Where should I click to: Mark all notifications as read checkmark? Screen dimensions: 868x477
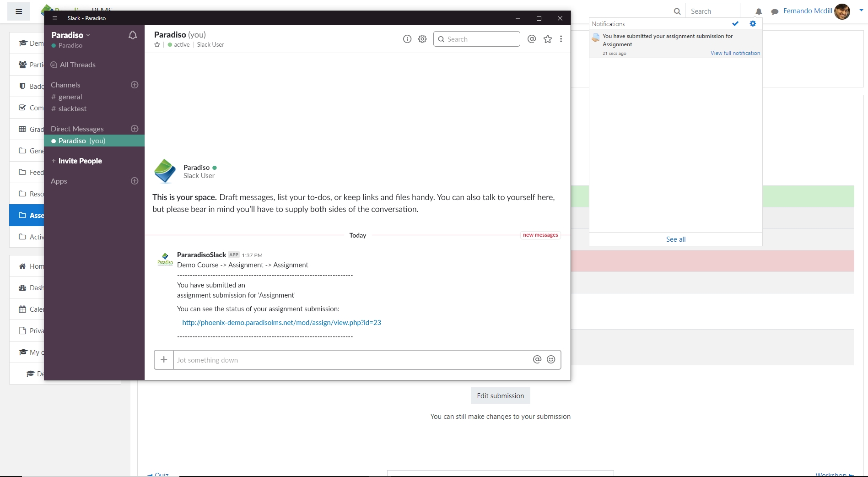[x=735, y=24]
